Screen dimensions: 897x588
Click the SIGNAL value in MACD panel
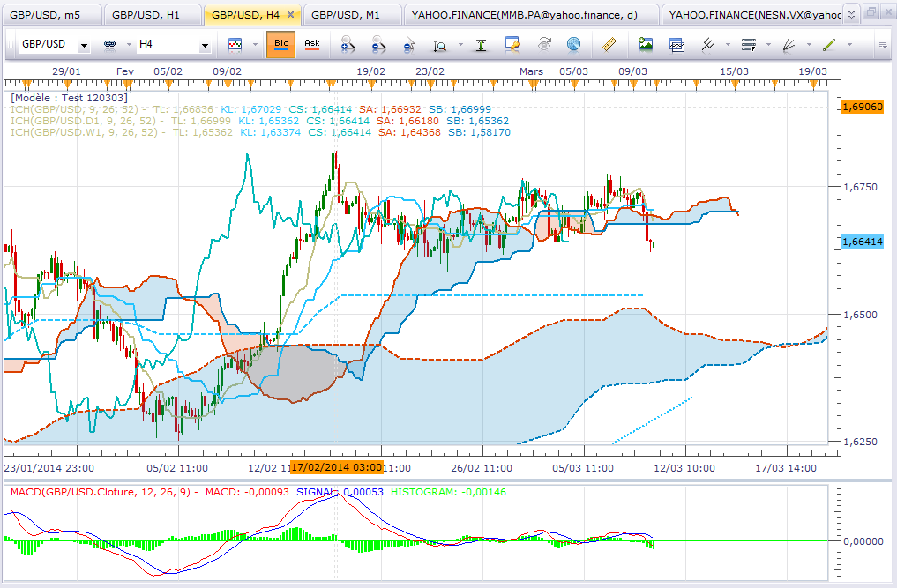(x=340, y=492)
